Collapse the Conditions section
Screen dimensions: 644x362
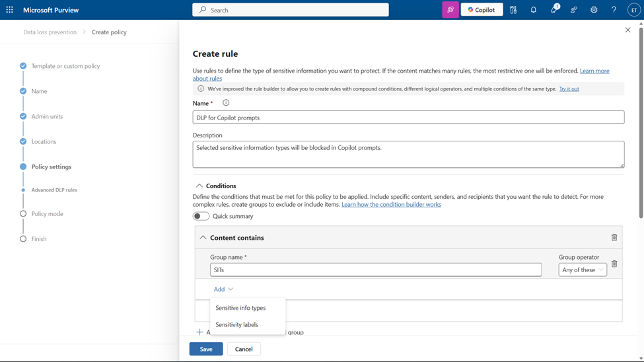coord(199,186)
